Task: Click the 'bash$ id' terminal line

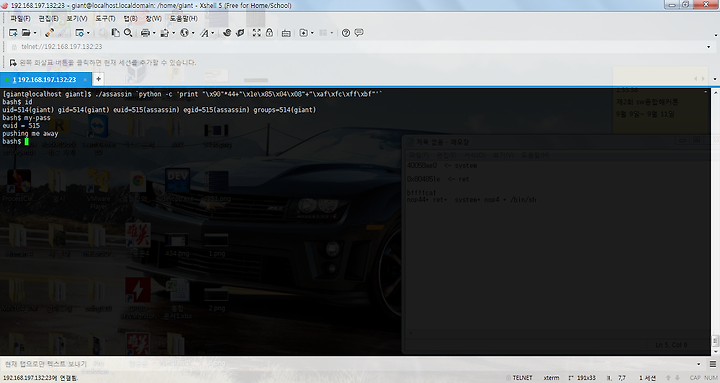Action: (17, 102)
